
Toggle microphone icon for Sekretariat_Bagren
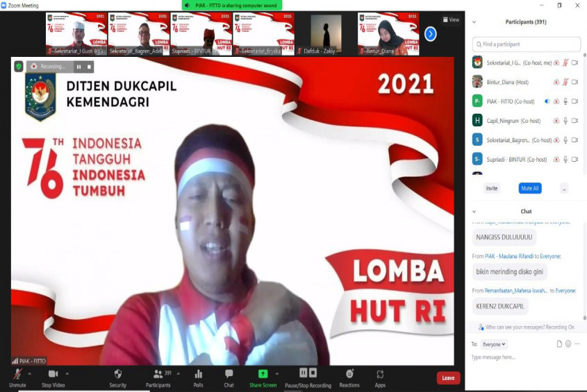(x=565, y=140)
